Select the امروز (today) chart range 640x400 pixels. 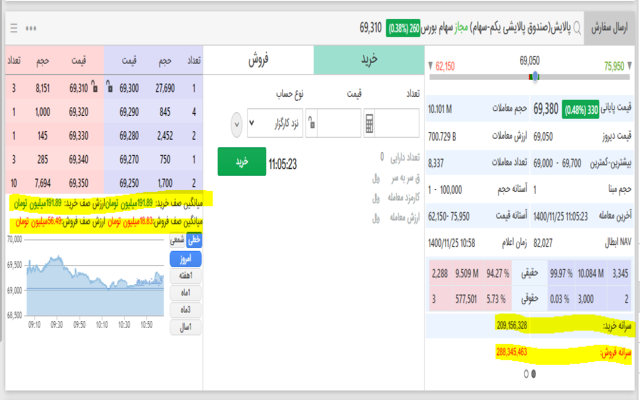[x=186, y=258]
